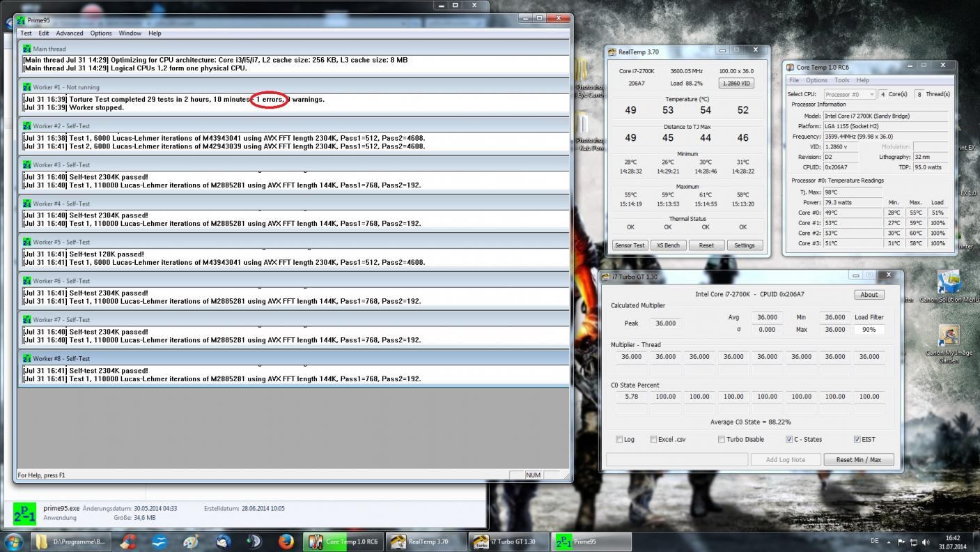Open Windows Start orb

tap(13, 541)
